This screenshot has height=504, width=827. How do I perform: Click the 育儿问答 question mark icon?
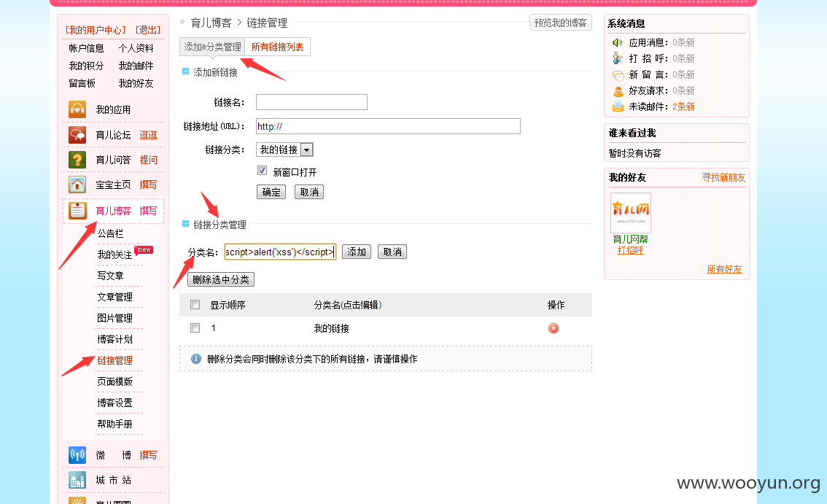(x=77, y=160)
